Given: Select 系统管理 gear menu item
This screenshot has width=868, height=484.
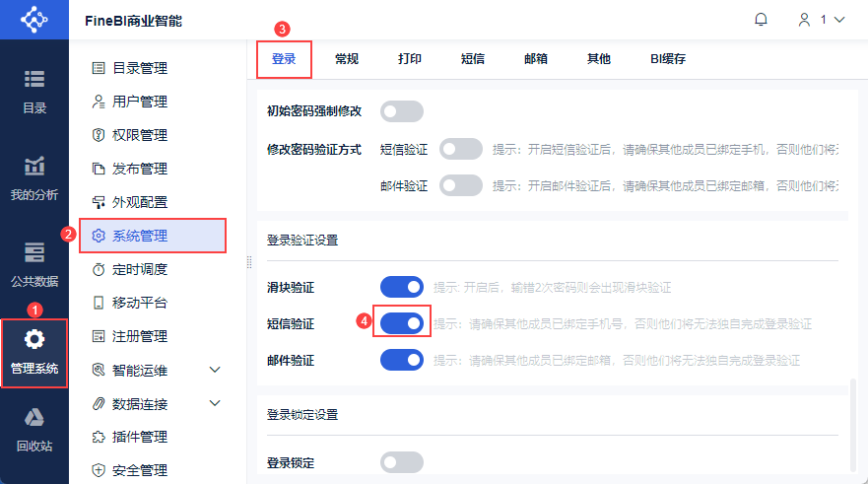Looking at the screenshot, I should (x=139, y=236).
